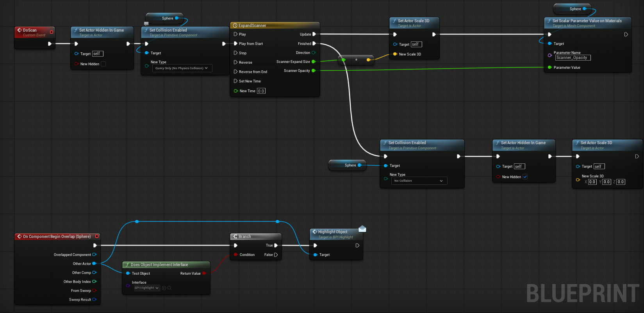
Task: Click the Other Body Index output pin
Action: point(94,281)
